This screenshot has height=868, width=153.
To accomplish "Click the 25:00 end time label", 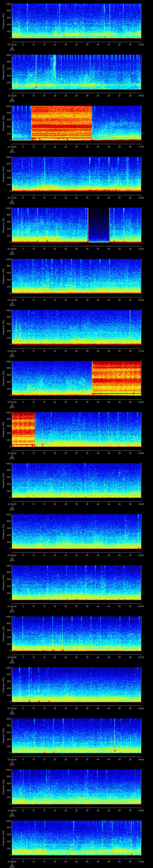I will (x=141, y=555).
